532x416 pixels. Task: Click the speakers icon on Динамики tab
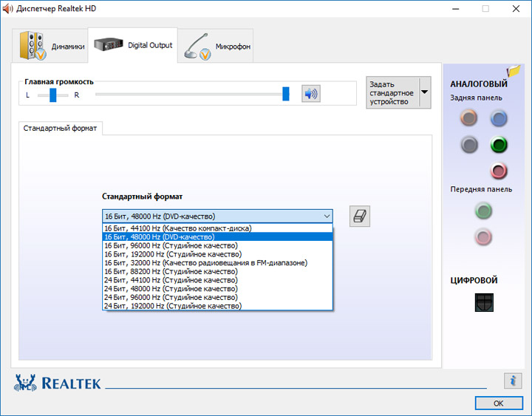coord(33,46)
